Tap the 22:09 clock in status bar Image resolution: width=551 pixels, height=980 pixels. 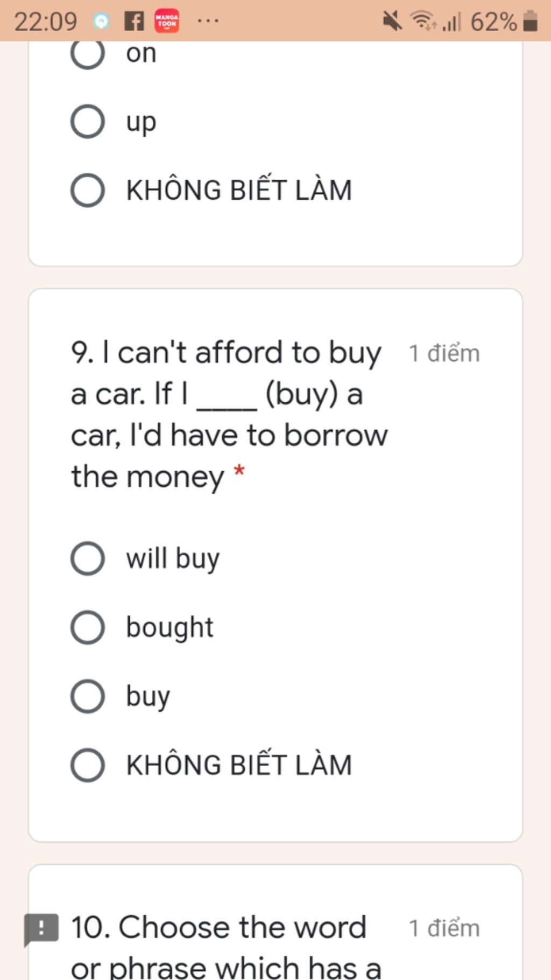46,22
